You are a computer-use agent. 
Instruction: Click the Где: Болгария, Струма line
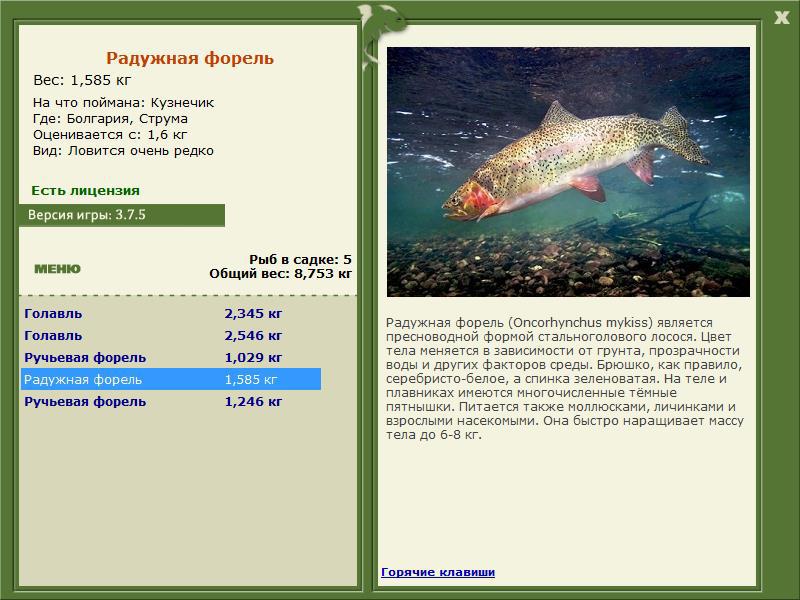click(110, 119)
